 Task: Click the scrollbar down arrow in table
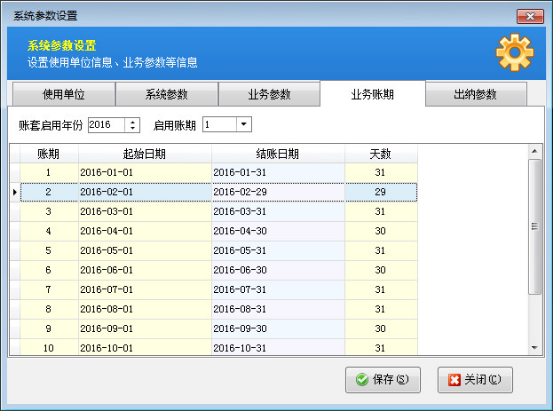[535, 348]
